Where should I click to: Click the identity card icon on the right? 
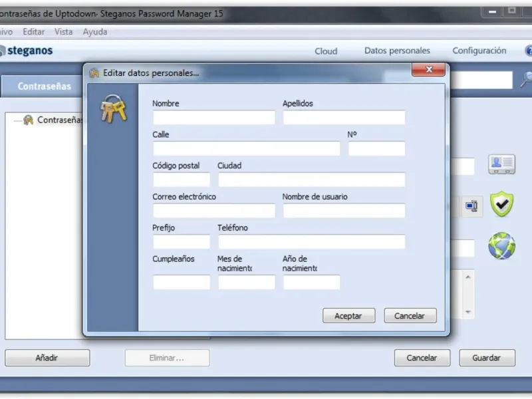coord(501,164)
